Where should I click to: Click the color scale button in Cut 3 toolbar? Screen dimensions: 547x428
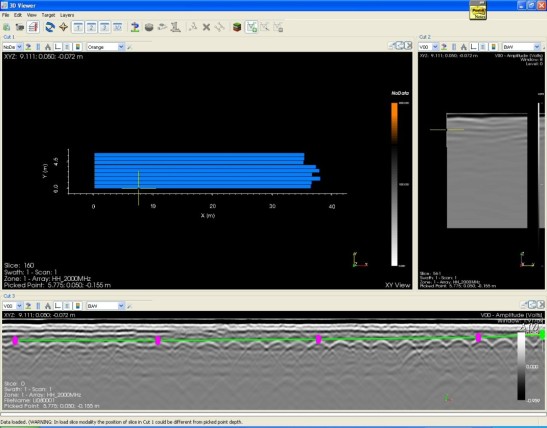[78, 306]
